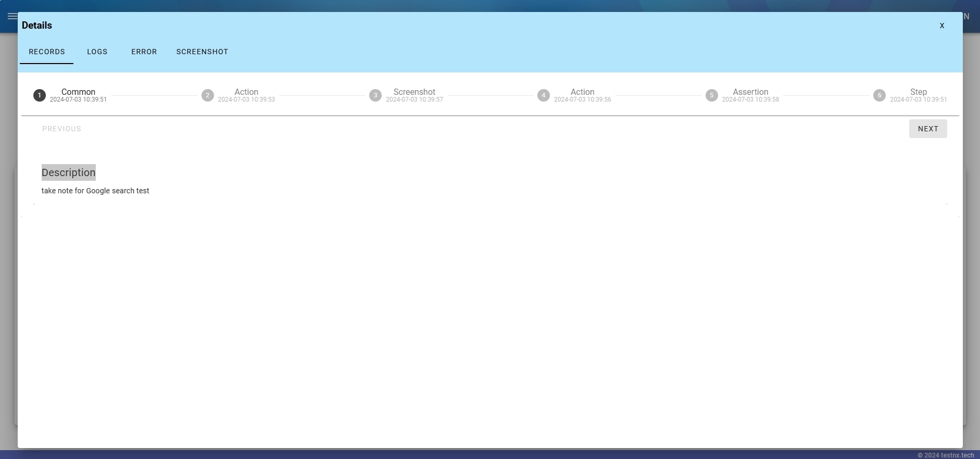The width and height of the screenshot is (980, 459).
Task: Open the step 6 Step circle
Action: (879, 95)
